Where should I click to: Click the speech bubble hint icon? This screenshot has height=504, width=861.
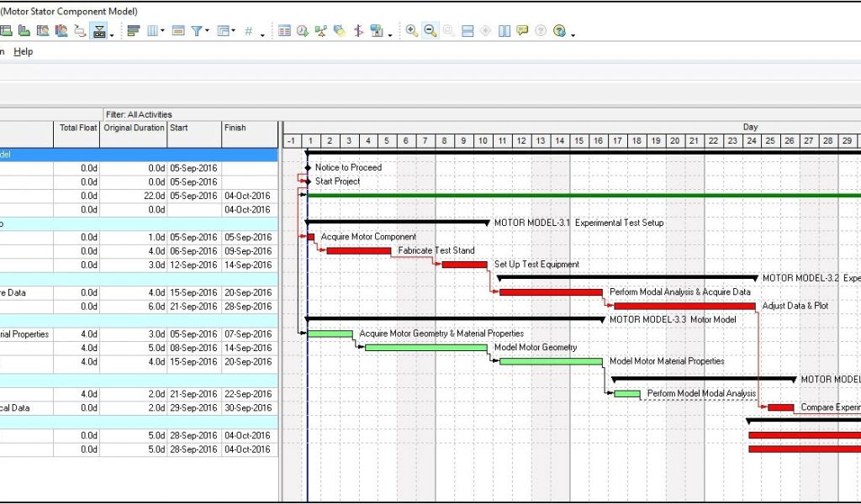(x=522, y=31)
